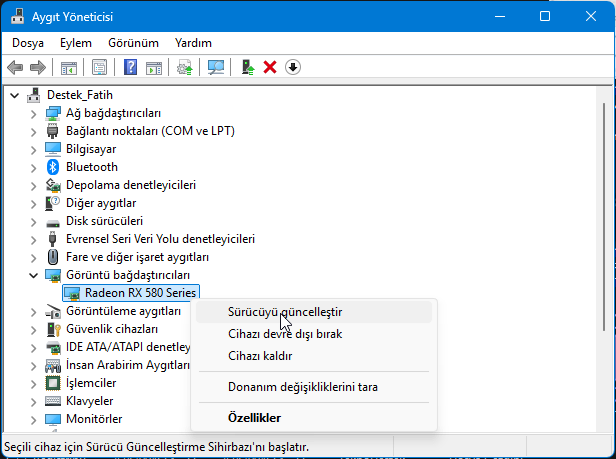This screenshot has height=459, width=616.
Task: Select Cihazı kaldır in context menu
Action: (x=260, y=356)
